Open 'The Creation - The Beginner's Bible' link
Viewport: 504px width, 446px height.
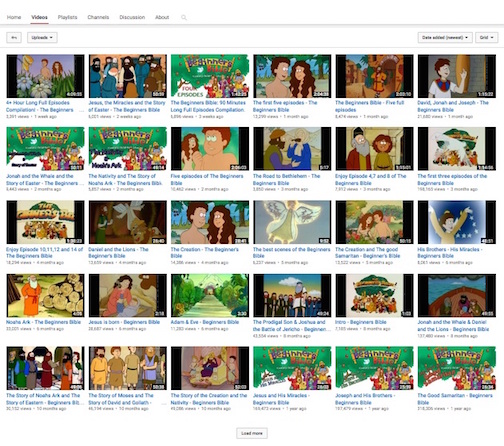205,253
